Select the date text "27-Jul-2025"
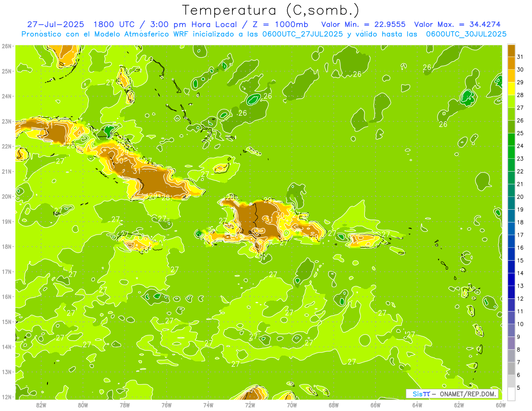Viewport: 532px width, 411px height. pos(55,24)
